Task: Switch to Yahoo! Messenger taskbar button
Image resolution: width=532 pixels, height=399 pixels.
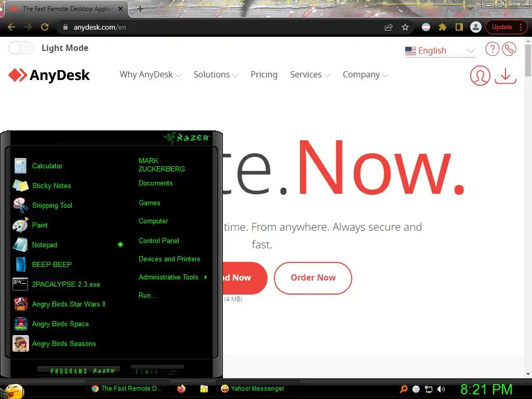Action: click(x=258, y=389)
